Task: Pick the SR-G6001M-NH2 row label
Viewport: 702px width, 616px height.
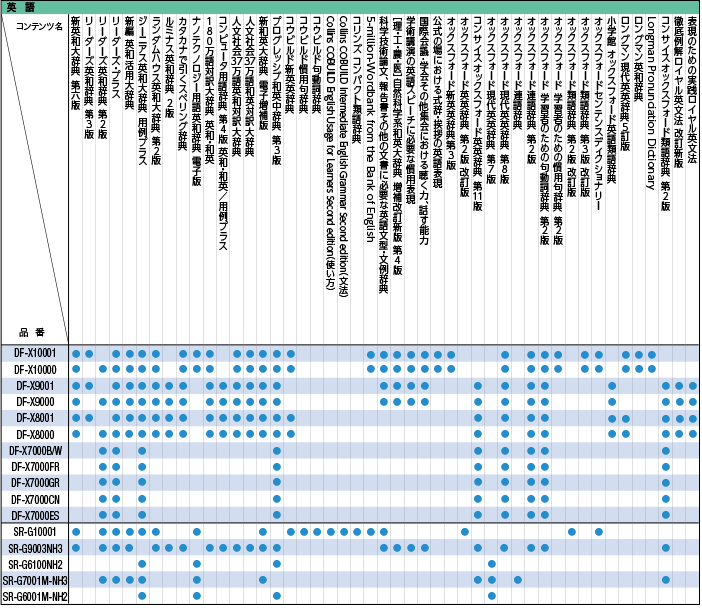Action: click(35, 597)
